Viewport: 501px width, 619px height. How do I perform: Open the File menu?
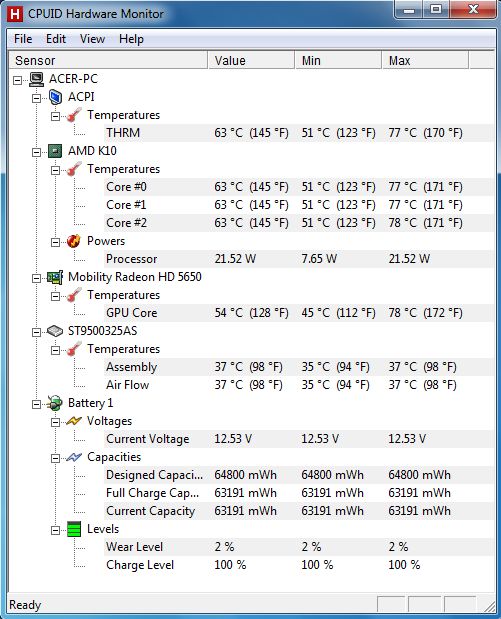pos(23,39)
